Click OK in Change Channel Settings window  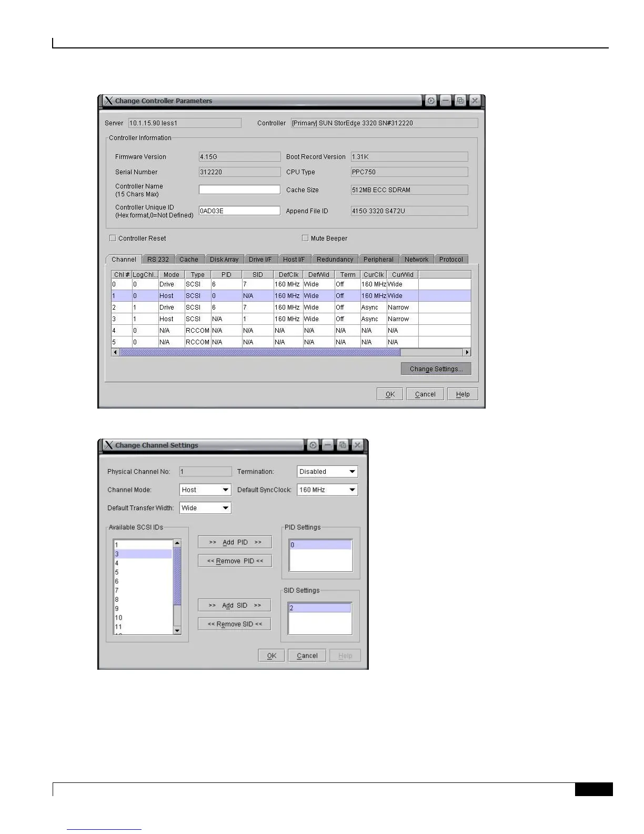[271, 656]
